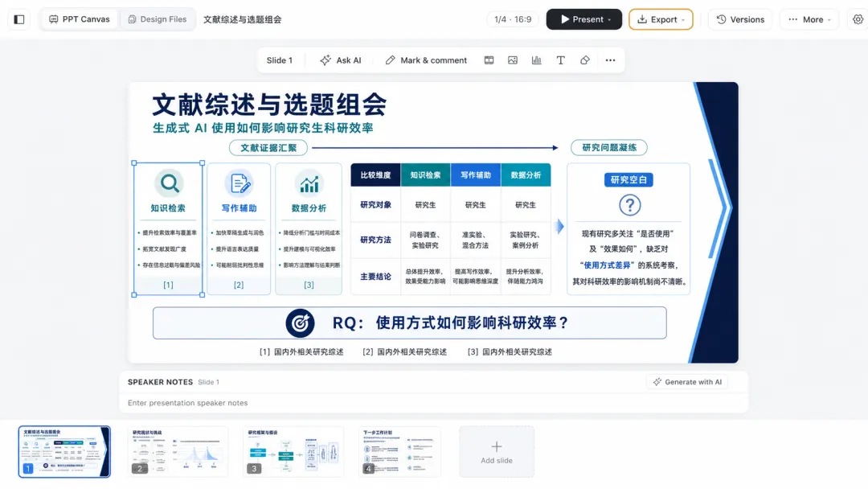The width and height of the screenshot is (868, 489).
Task: Select slide 4 thumbnail
Action: click(399, 451)
